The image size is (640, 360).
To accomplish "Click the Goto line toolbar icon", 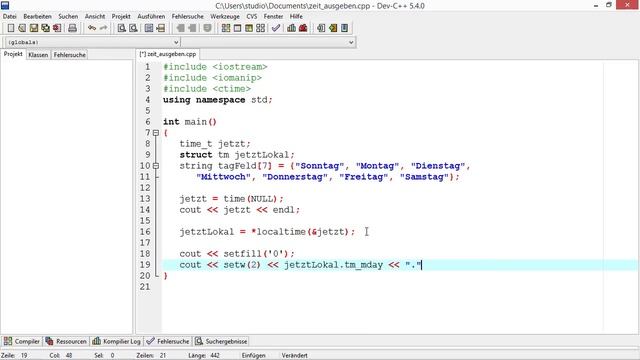I will (x=161, y=28).
